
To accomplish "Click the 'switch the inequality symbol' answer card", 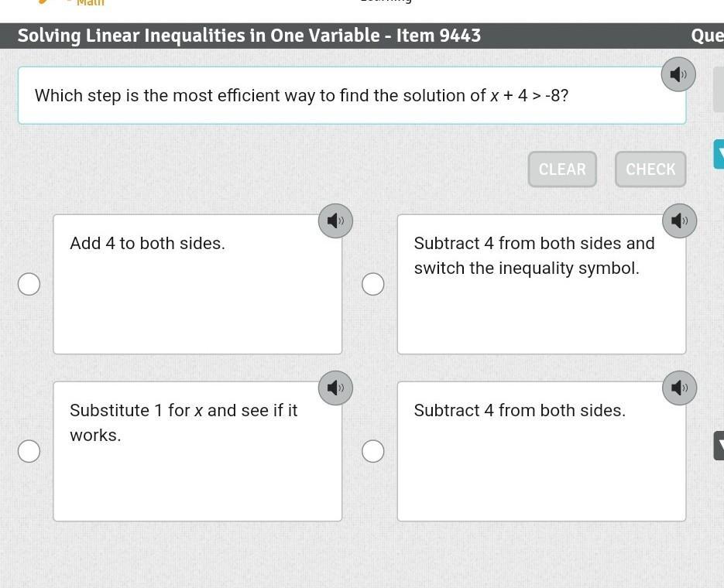I will 541,284.
